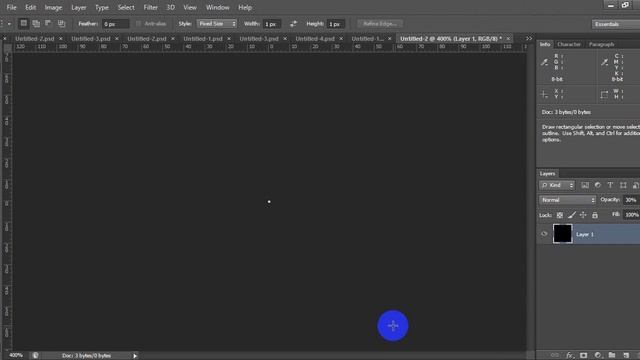Screen dimensions: 640x360
Task: Switch to the Character panel tab
Action: click(x=569, y=44)
